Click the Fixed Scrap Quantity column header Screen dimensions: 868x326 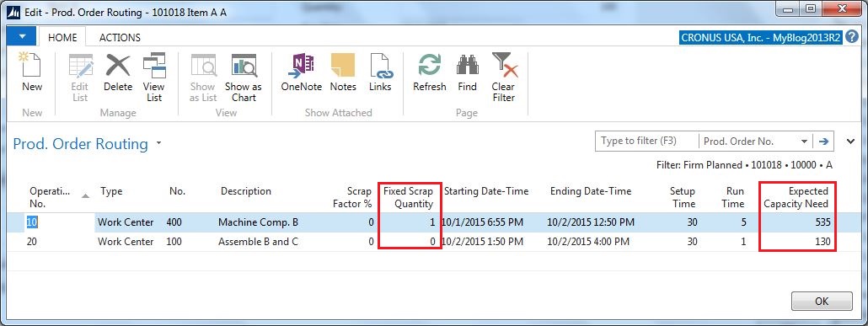coord(409,197)
